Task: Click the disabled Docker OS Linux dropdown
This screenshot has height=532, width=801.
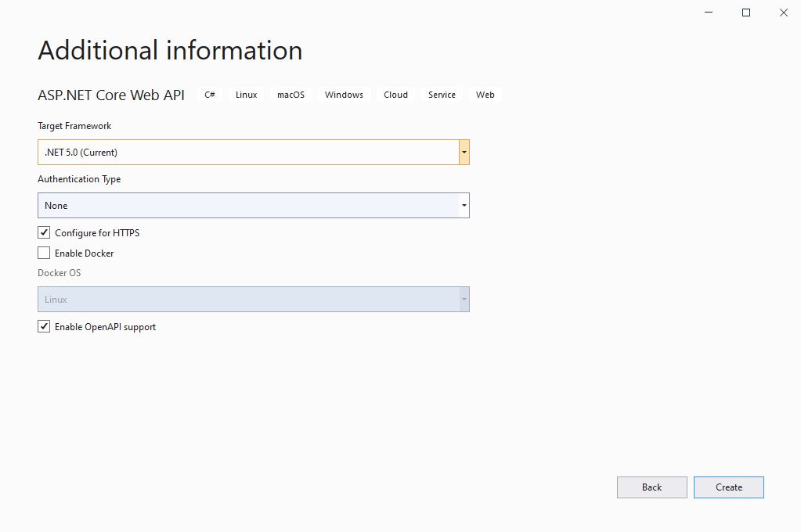Action: coord(254,299)
